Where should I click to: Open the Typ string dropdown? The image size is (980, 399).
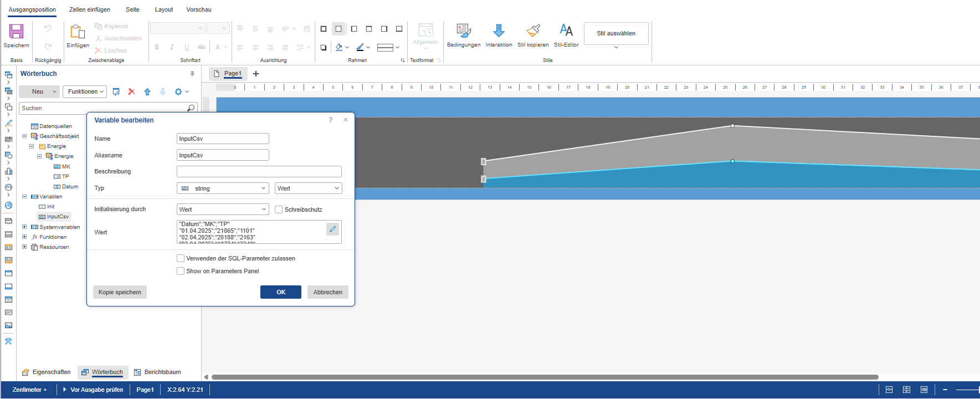[x=223, y=188]
